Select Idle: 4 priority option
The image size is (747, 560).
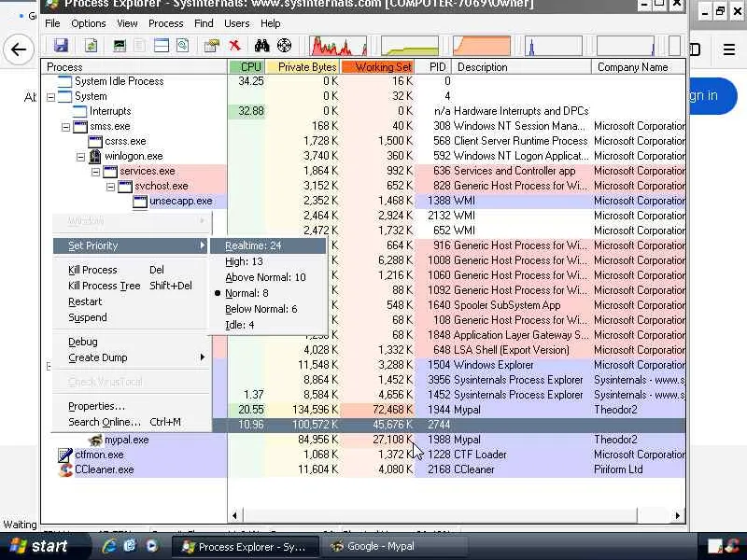coord(268,325)
